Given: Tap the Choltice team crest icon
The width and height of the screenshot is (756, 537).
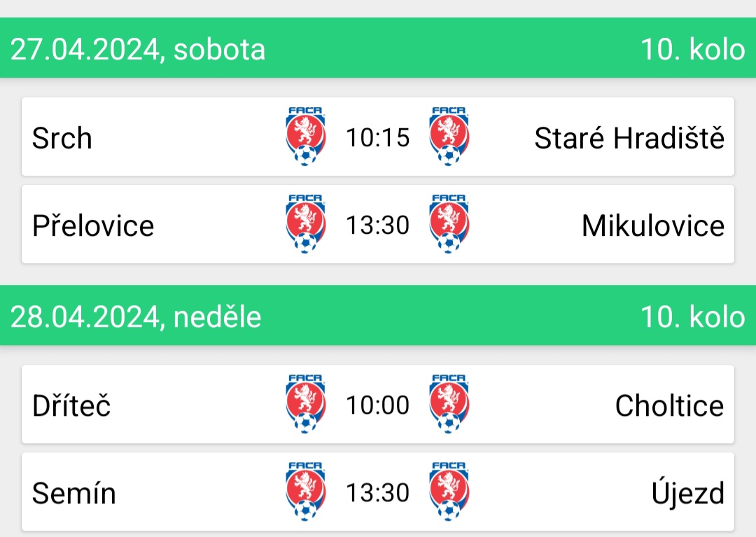Looking at the screenshot, I should [449, 405].
